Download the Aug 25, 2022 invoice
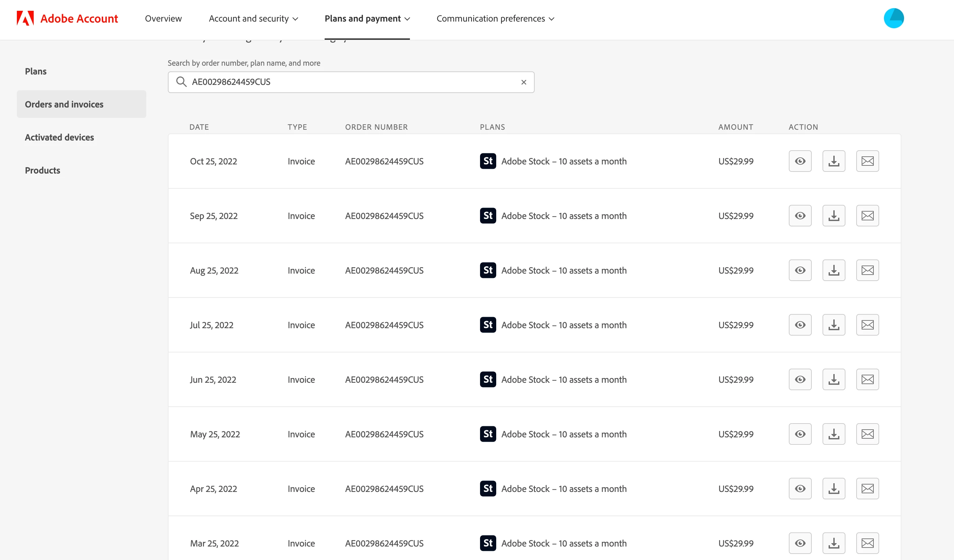 834,270
